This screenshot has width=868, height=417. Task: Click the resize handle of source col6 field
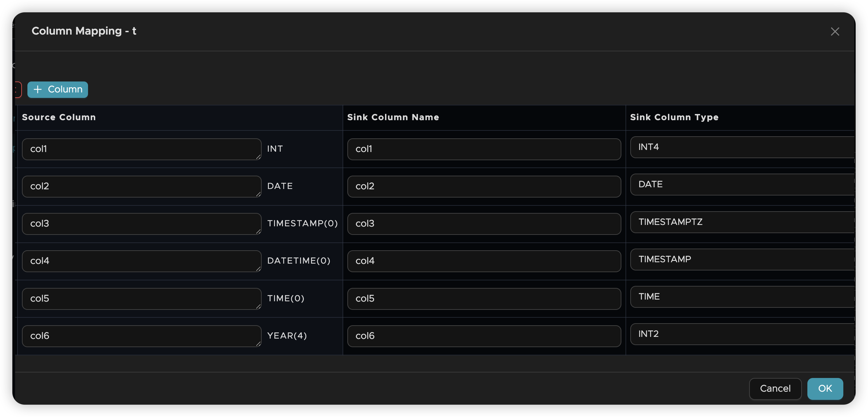point(258,344)
